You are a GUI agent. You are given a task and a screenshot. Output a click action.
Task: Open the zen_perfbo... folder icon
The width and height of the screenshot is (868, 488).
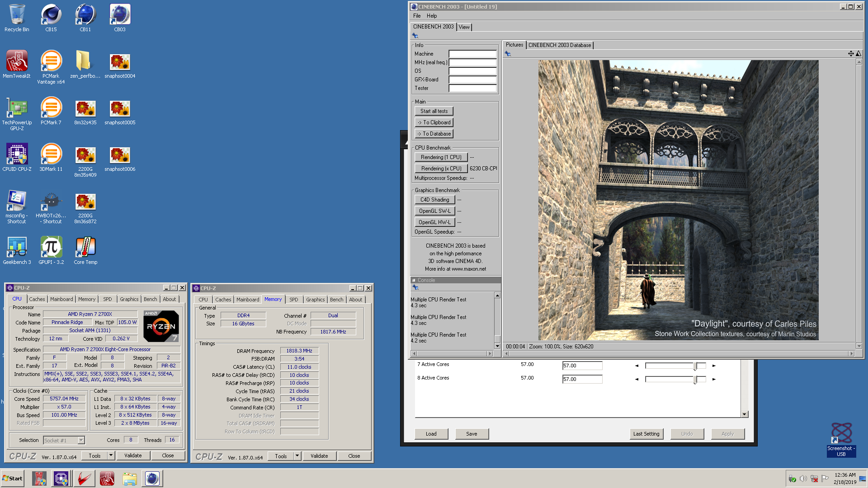85,65
